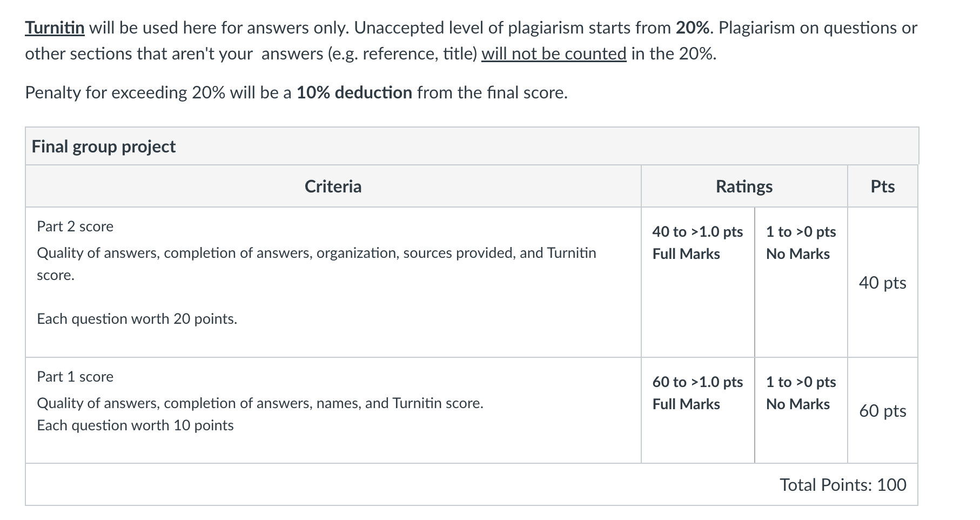Screen dimensions: 980x520
Task: Open the Turnitin underlined link
Action: pos(55,28)
